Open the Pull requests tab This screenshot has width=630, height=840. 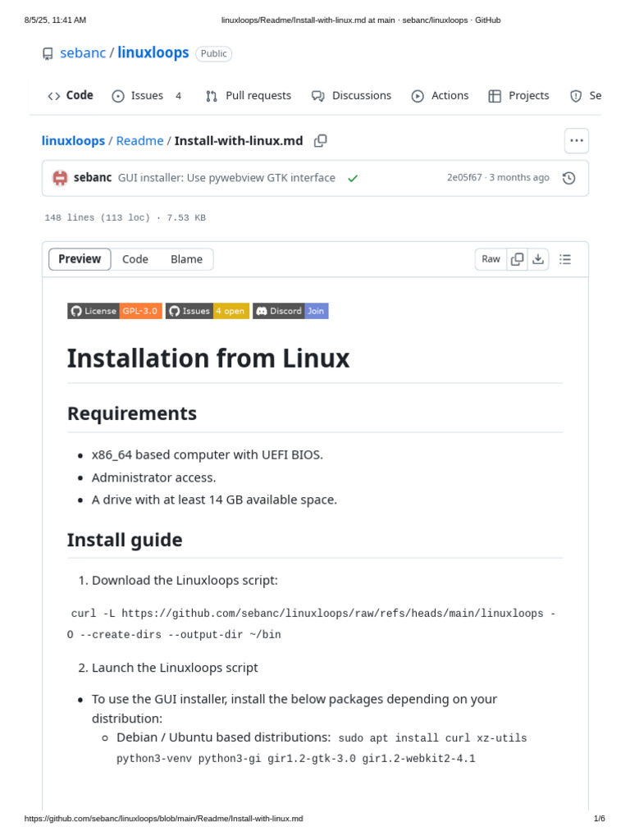[x=249, y=96]
